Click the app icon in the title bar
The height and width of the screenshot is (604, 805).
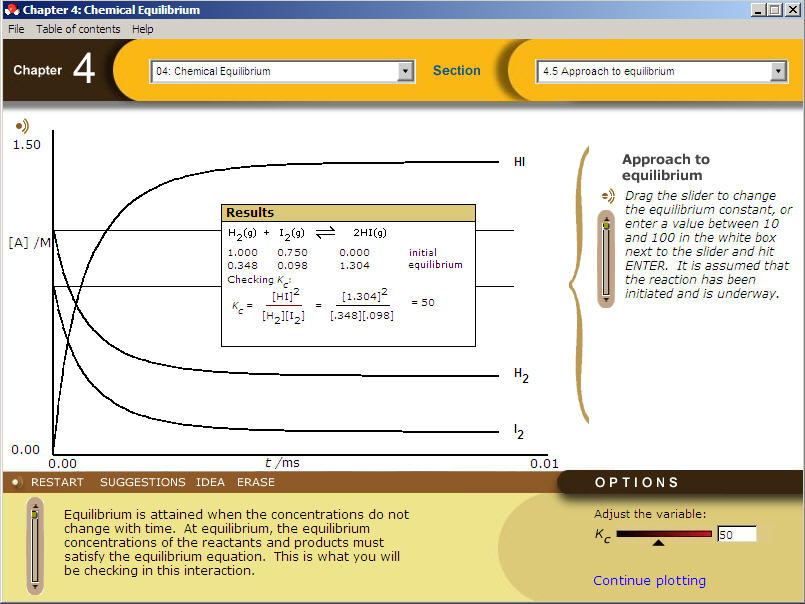point(11,10)
